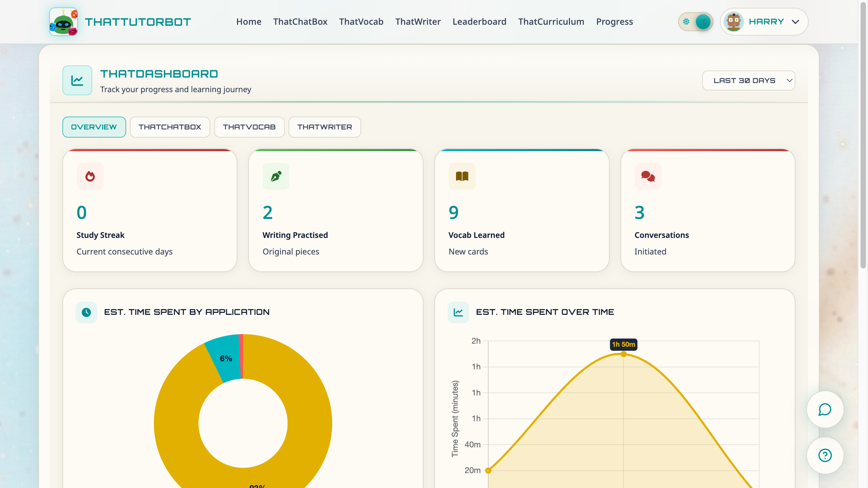Click 'Original pieces' text
Screen dimensions: 868x488
tap(291, 251)
